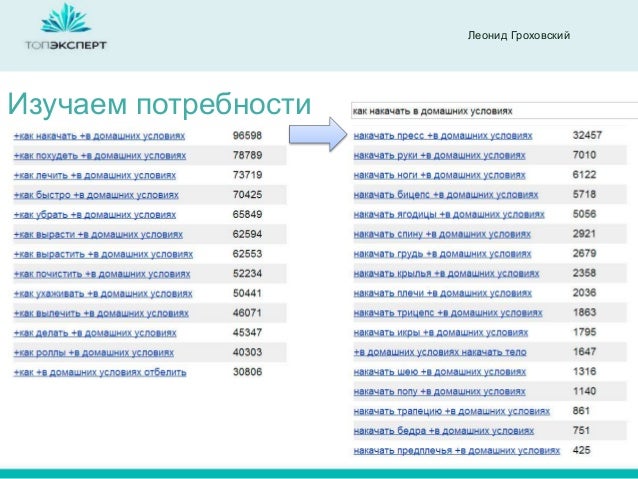Viewport: 638px width, 479px height.
Task: Click the count value 62594
Action: (x=247, y=234)
